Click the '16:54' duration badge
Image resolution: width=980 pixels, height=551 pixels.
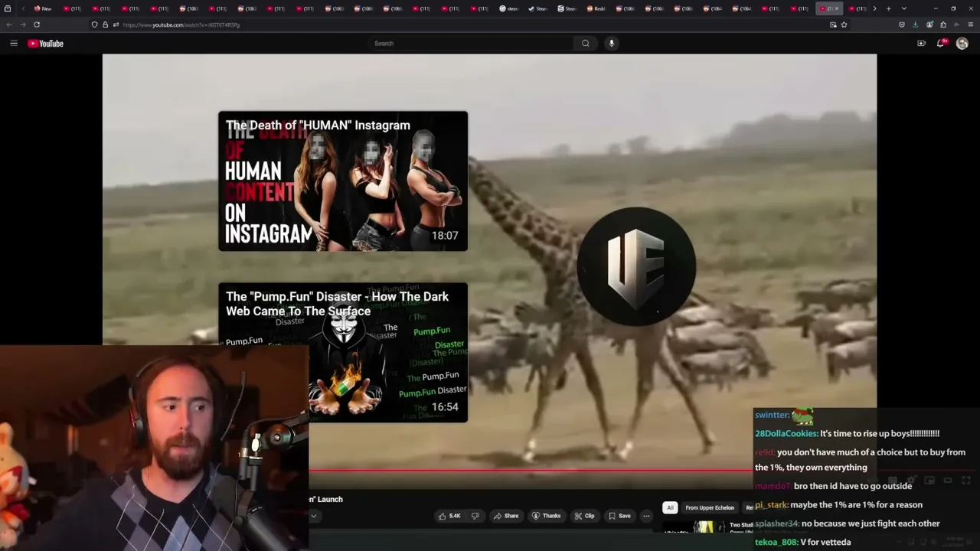point(445,407)
